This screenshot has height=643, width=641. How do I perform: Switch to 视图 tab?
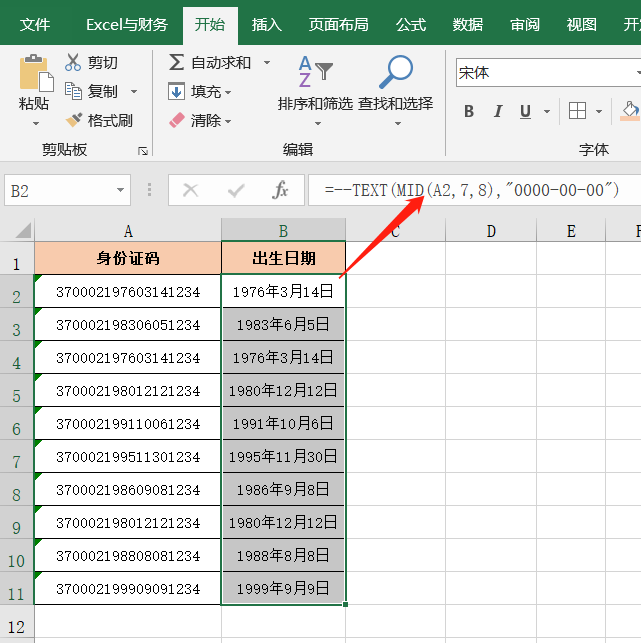[582, 25]
